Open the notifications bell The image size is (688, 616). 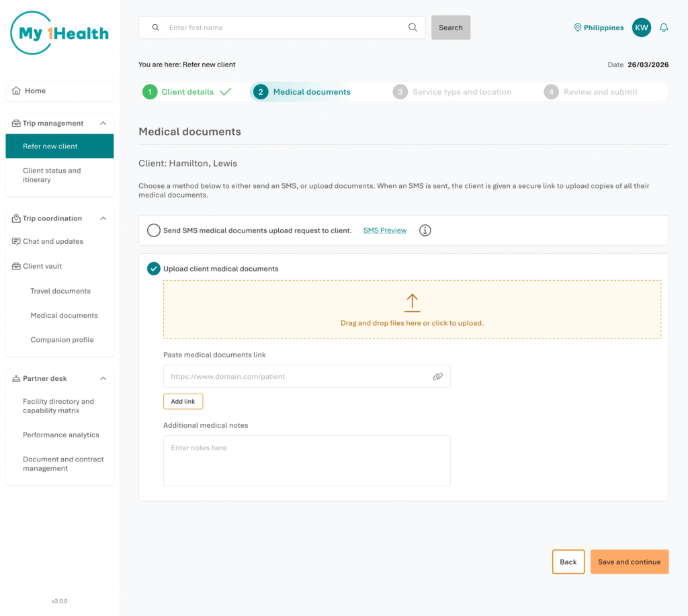pyautogui.click(x=664, y=28)
